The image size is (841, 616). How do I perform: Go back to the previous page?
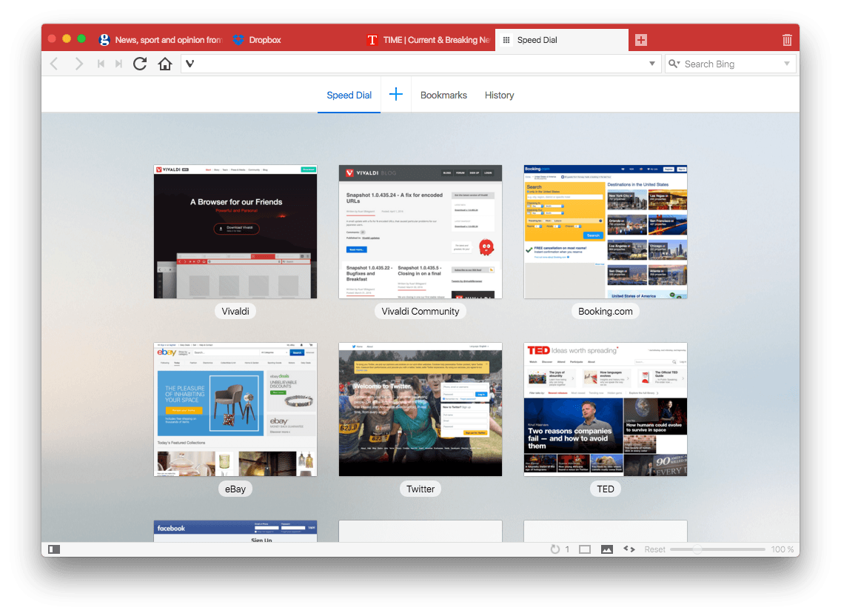54,64
